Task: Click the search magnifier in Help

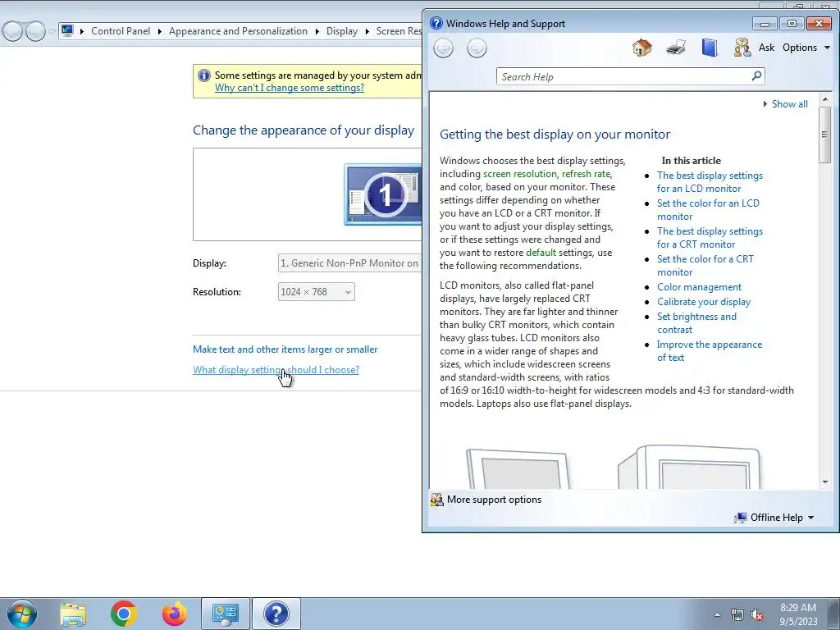Action: (x=756, y=76)
